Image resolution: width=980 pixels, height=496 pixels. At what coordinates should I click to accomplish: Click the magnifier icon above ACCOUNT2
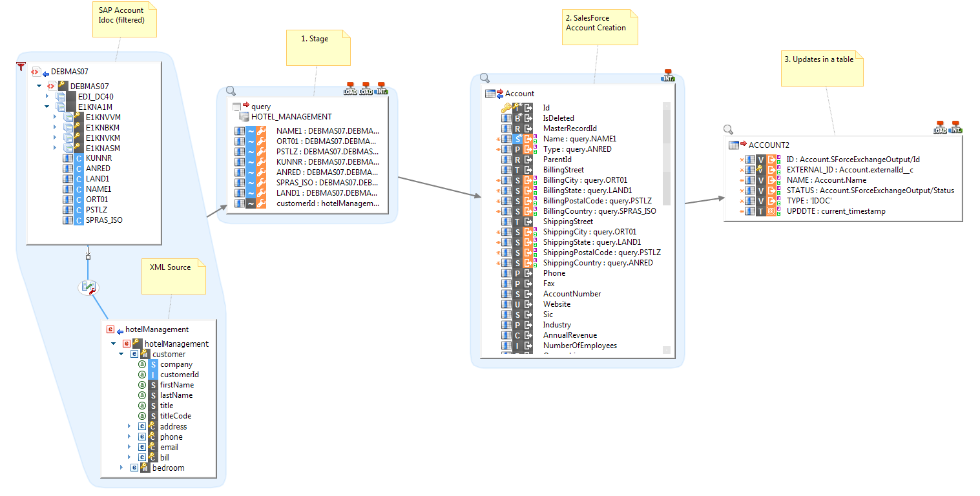tap(728, 129)
